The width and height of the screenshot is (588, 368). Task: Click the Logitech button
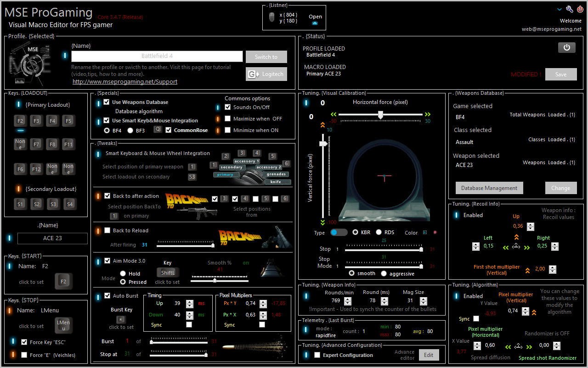click(266, 74)
